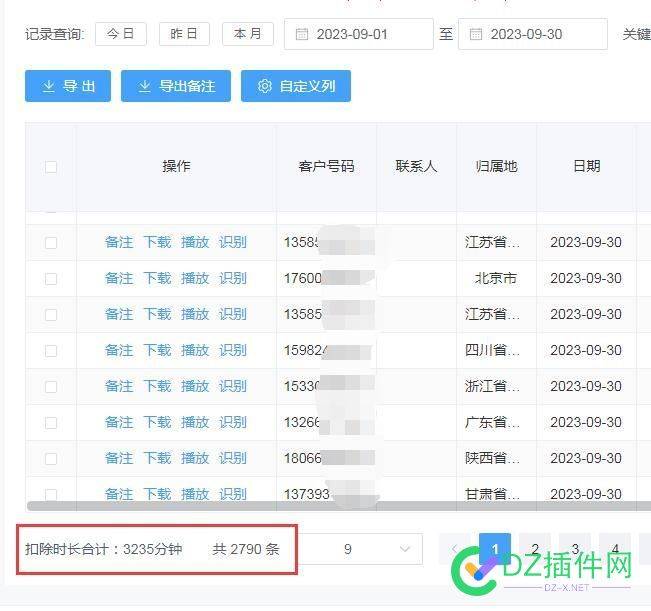Click the 昨日 quick filter button

coord(184,34)
